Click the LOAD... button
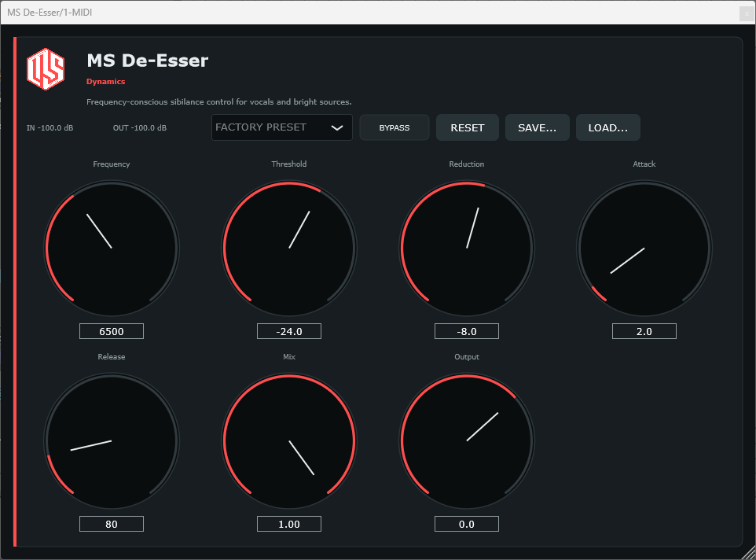 click(x=608, y=127)
